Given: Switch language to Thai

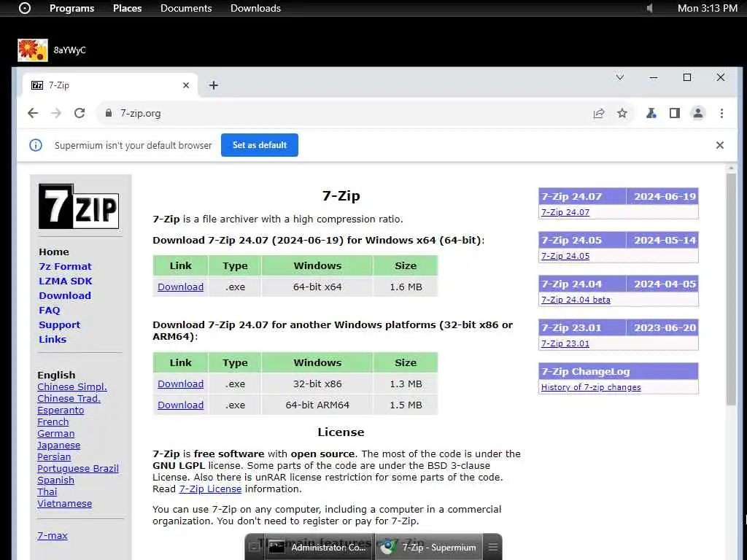Looking at the screenshot, I should 47,492.
